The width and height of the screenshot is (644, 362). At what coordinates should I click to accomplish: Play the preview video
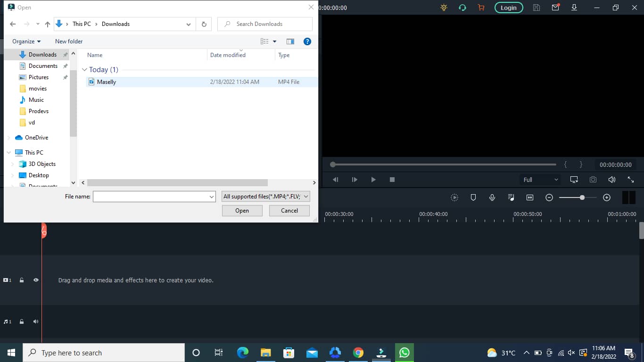click(373, 180)
